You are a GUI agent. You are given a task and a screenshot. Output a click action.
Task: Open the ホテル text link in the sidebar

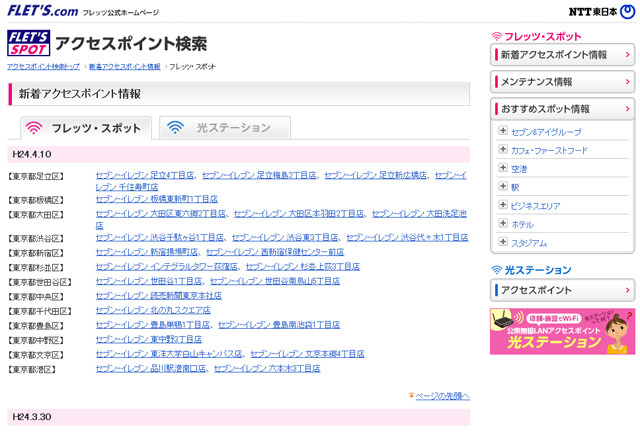[522, 225]
